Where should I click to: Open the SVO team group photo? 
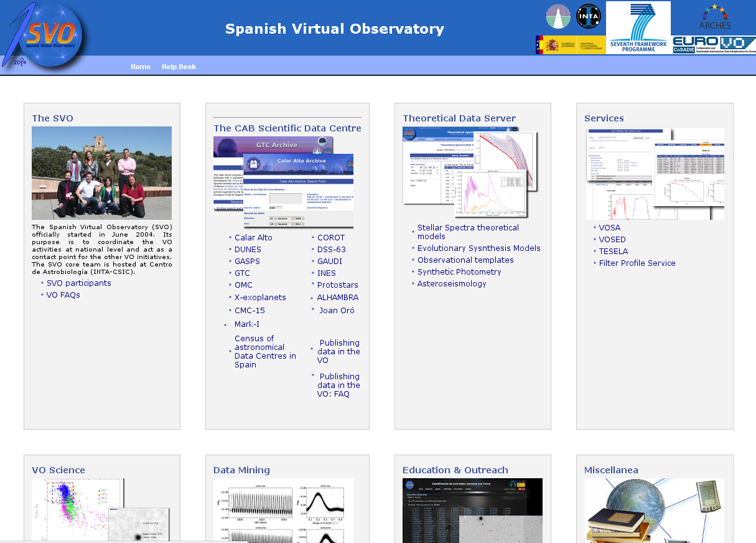coord(101,172)
